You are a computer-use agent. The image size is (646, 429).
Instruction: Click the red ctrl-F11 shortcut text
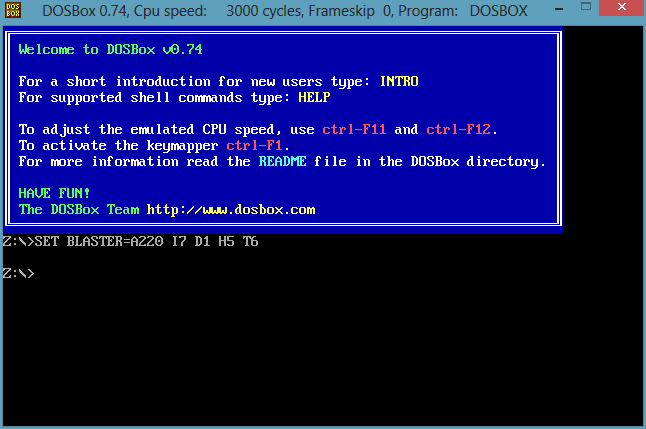[354, 129]
